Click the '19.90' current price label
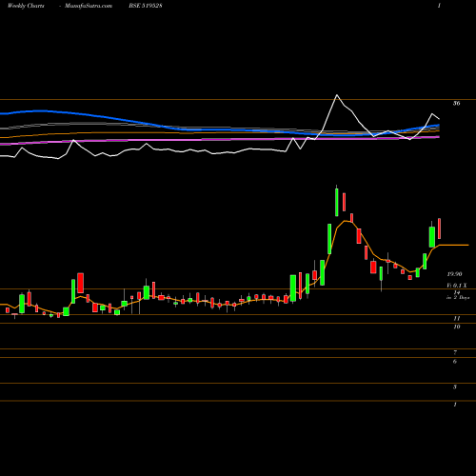Screen dimensions: 476x476 454,274
